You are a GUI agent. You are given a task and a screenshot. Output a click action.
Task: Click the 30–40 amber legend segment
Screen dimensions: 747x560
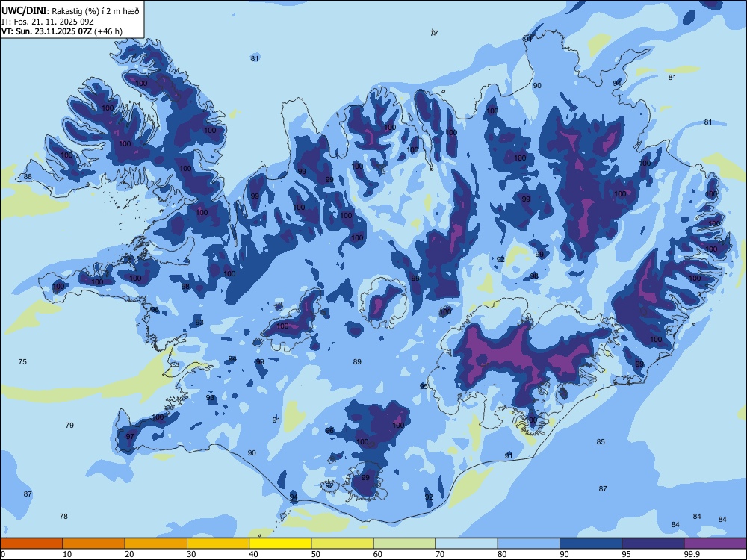coord(218,544)
